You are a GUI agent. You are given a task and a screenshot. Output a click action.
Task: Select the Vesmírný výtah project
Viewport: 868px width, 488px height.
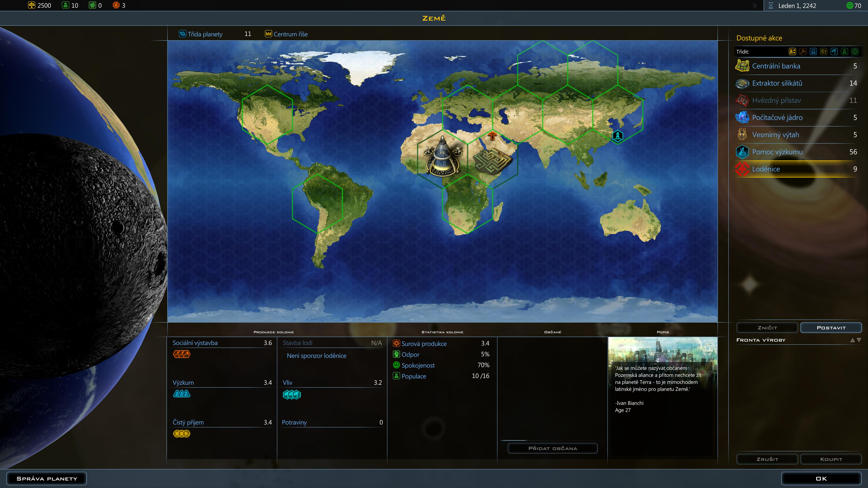[x=775, y=135]
